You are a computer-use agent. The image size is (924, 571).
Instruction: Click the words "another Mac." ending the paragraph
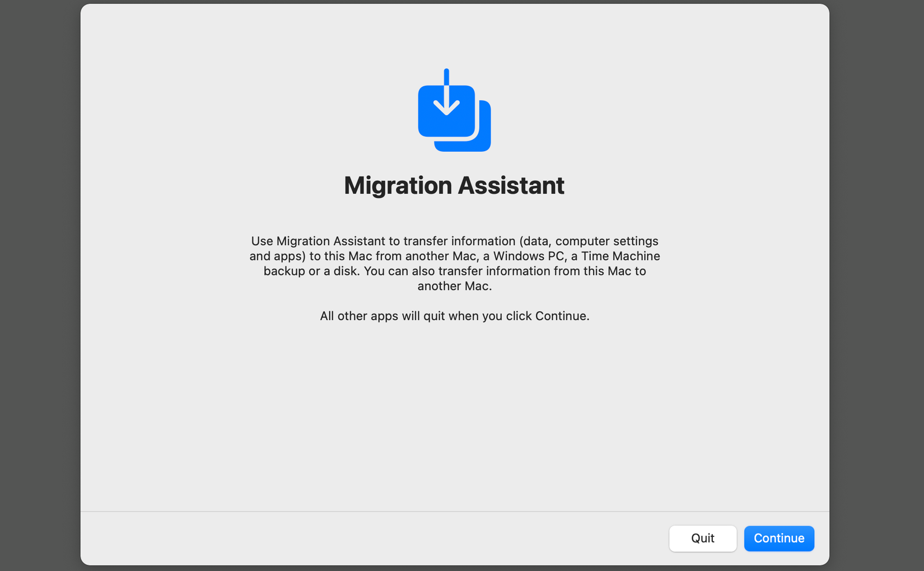454,286
